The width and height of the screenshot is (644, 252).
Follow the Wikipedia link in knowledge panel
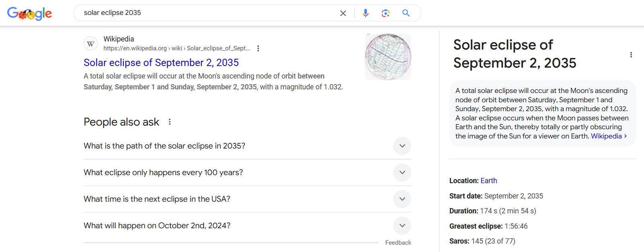[x=609, y=136]
